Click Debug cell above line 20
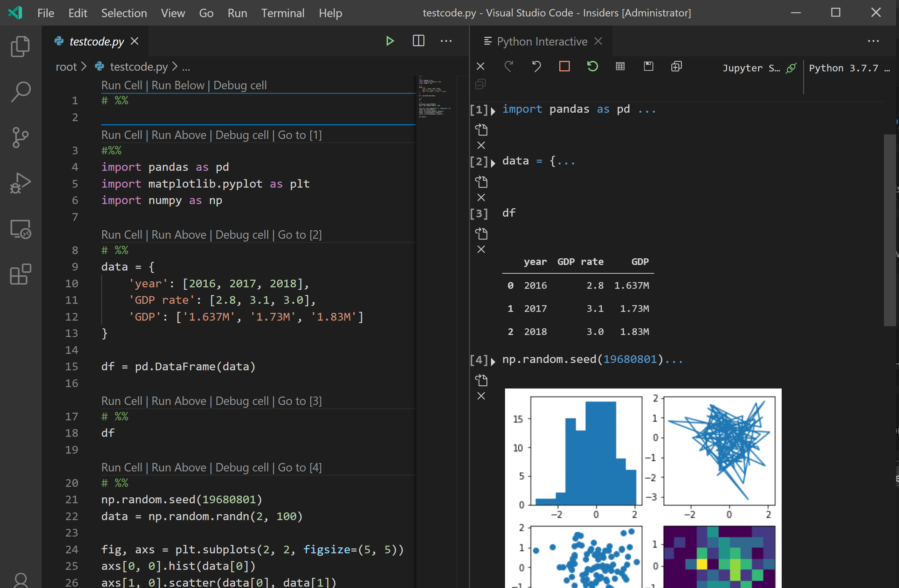The image size is (899, 588). point(242,467)
